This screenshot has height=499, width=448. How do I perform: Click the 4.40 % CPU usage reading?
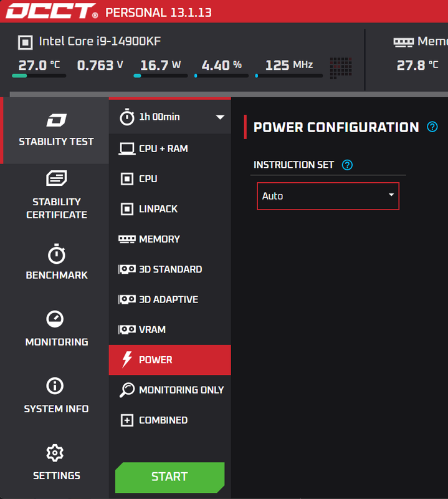point(222,65)
